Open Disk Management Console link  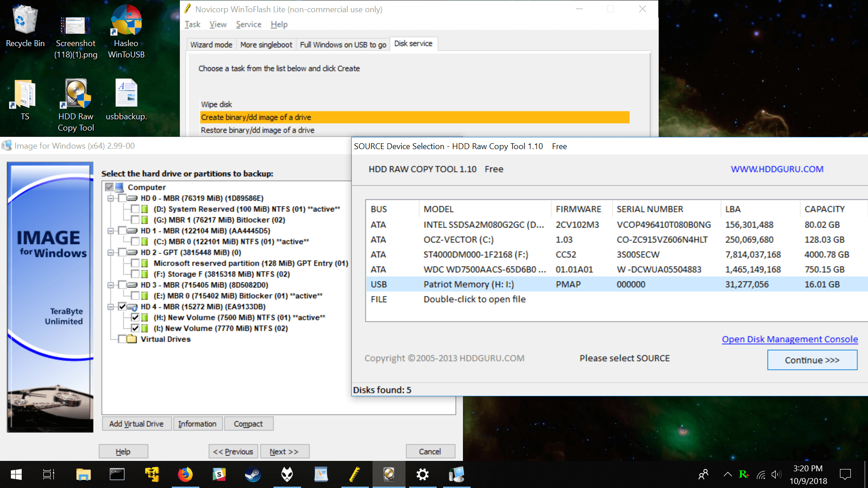tap(789, 339)
